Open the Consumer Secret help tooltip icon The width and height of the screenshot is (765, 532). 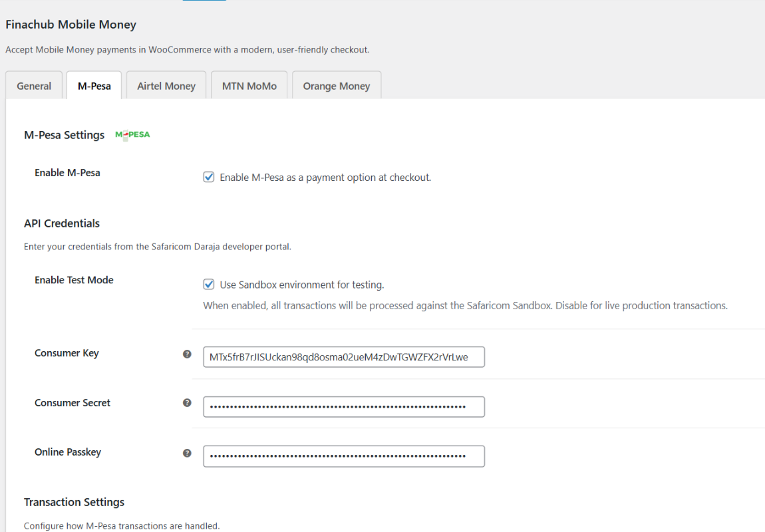click(x=187, y=404)
